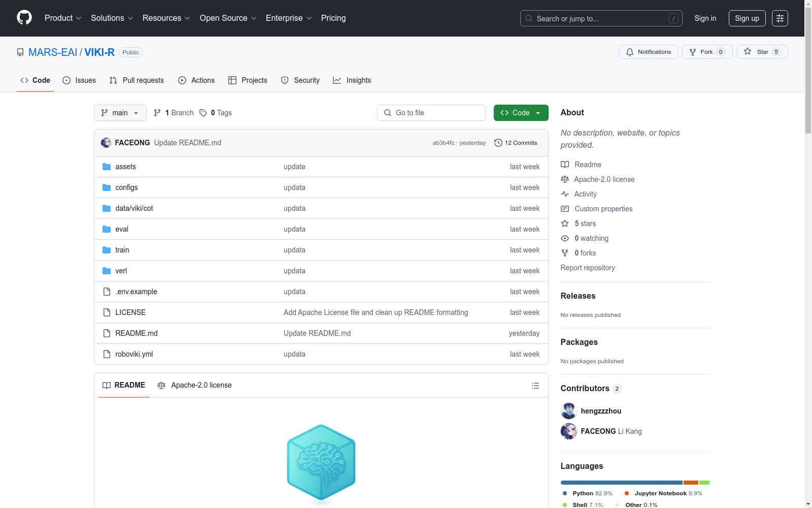Go to the GitHub homepage logo

(24, 18)
